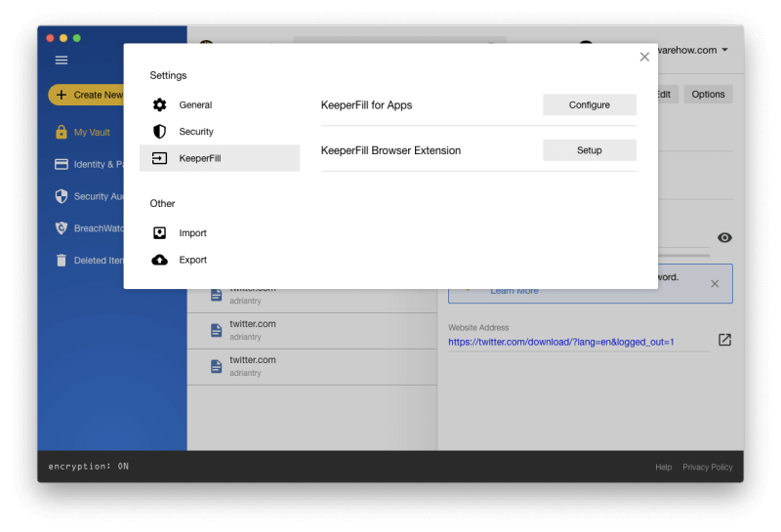The height and width of the screenshot is (532, 781).
Task: Select the last twitter.com record
Action: (x=311, y=367)
